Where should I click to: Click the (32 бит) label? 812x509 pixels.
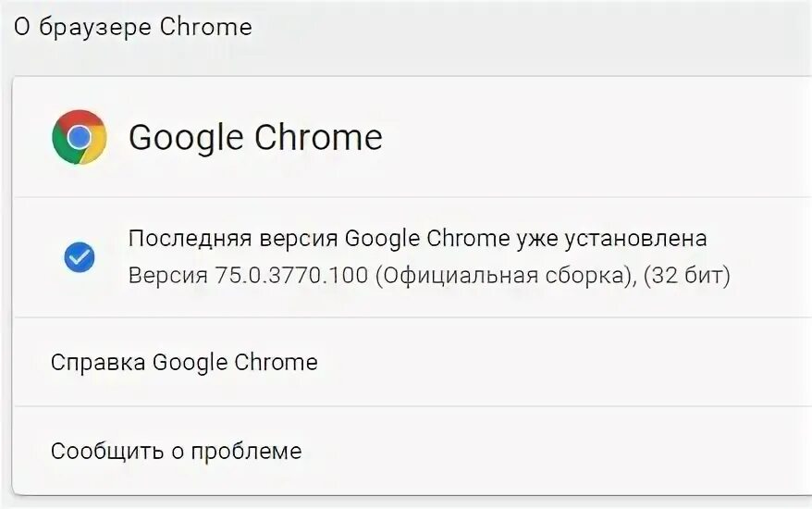686,275
